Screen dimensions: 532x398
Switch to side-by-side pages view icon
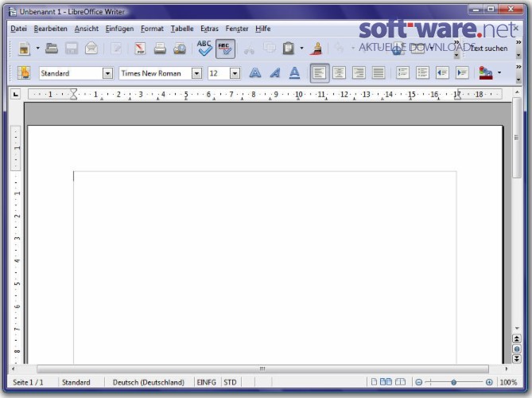[386, 382]
